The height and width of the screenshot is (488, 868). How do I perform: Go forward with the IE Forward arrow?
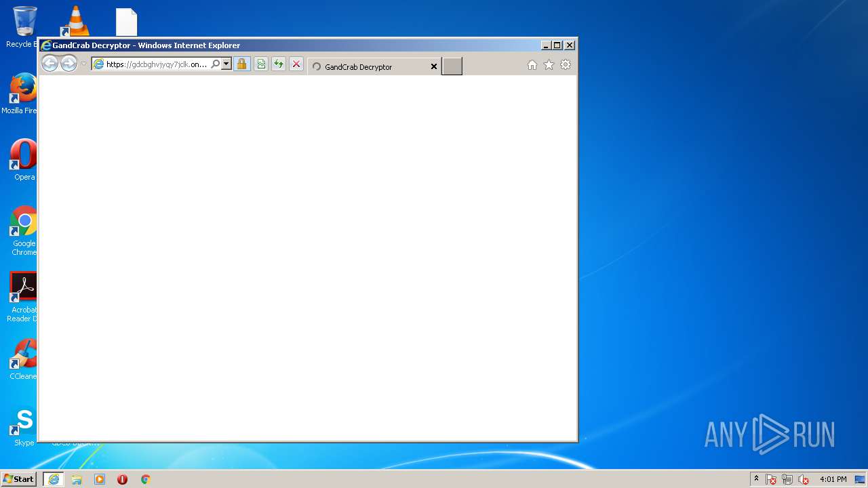click(68, 64)
